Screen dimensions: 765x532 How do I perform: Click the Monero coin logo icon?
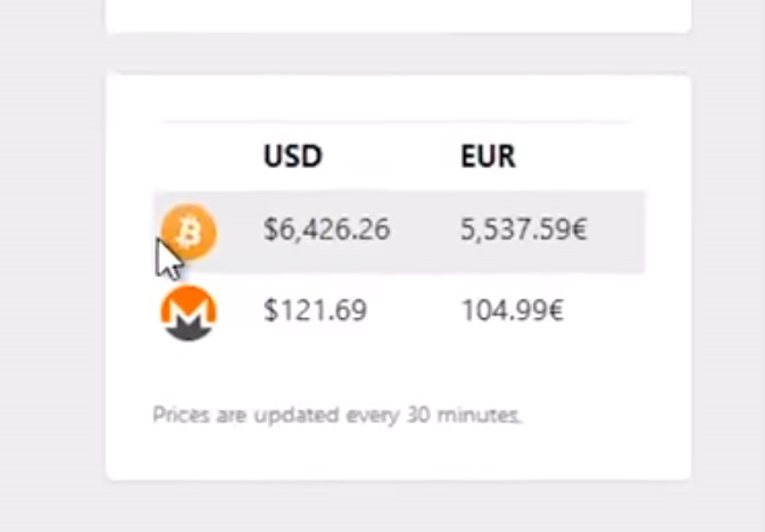pyautogui.click(x=189, y=313)
